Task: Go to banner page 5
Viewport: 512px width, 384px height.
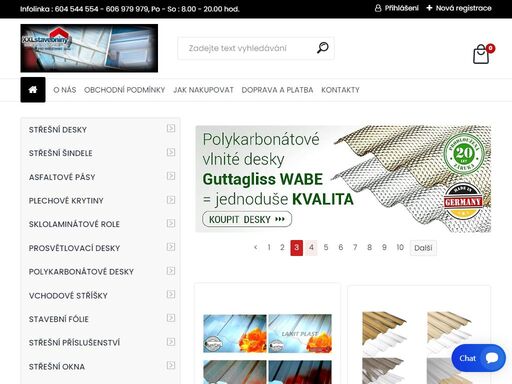Action: pos(326,247)
